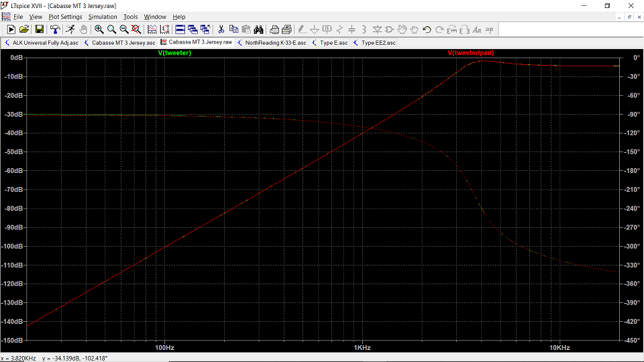
Task: Click the Autorange axes icon
Action: [x=164, y=29]
